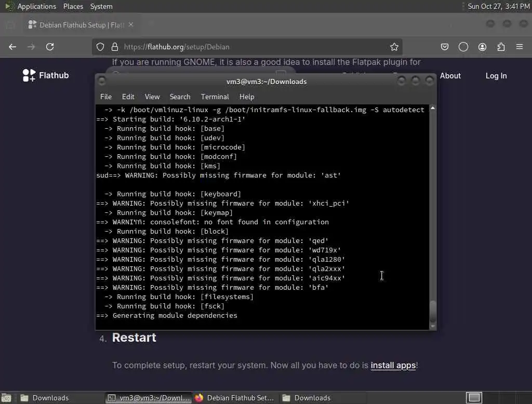Click warning line for module 'xhci_pci'
532x404 pixels.
222,203
